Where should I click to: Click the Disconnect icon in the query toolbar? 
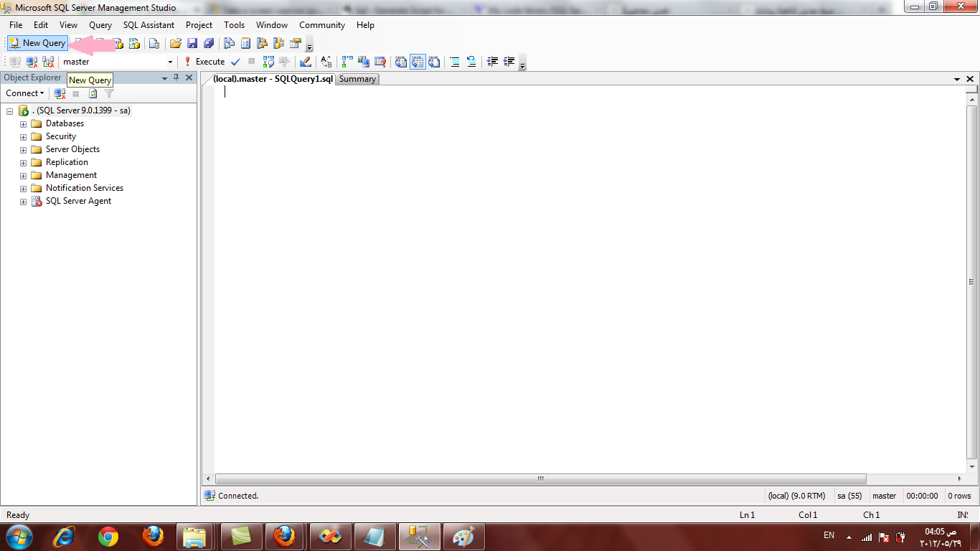(32, 62)
